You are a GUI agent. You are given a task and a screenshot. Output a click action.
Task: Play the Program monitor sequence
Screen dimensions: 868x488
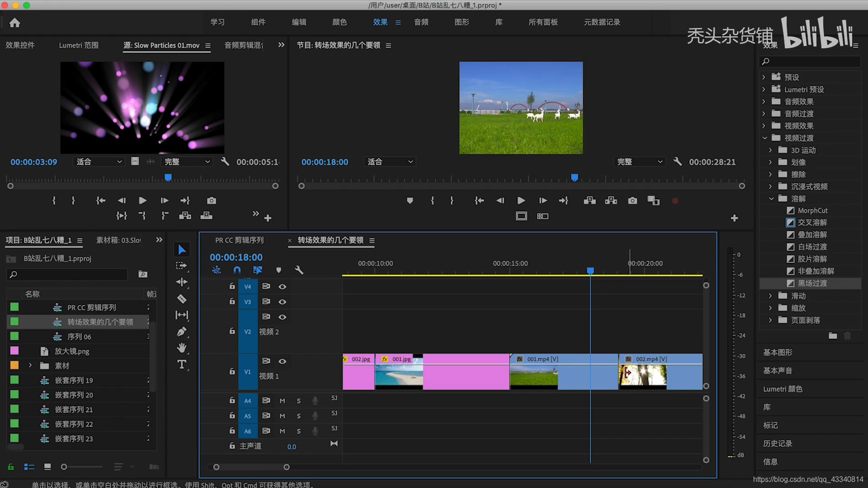tap(521, 201)
